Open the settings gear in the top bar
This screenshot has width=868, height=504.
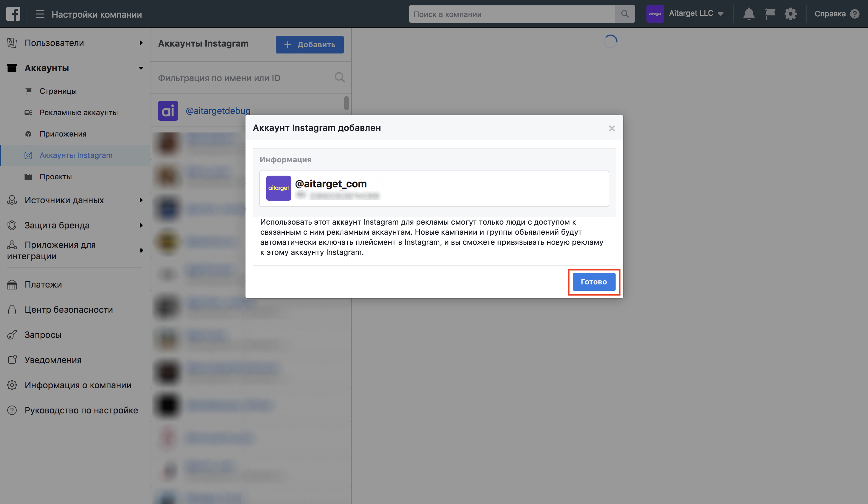tap(791, 14)
